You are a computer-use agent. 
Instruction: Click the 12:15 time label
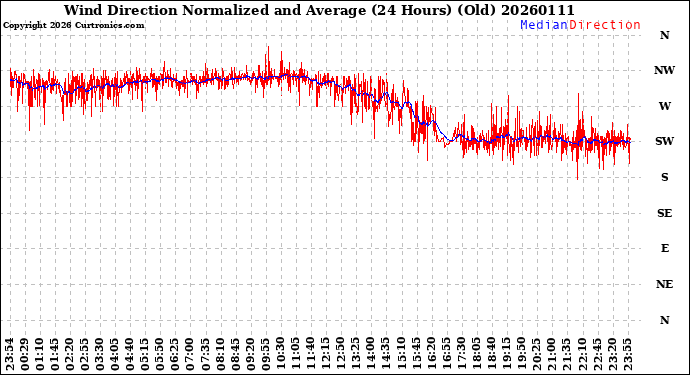[325, 355]
